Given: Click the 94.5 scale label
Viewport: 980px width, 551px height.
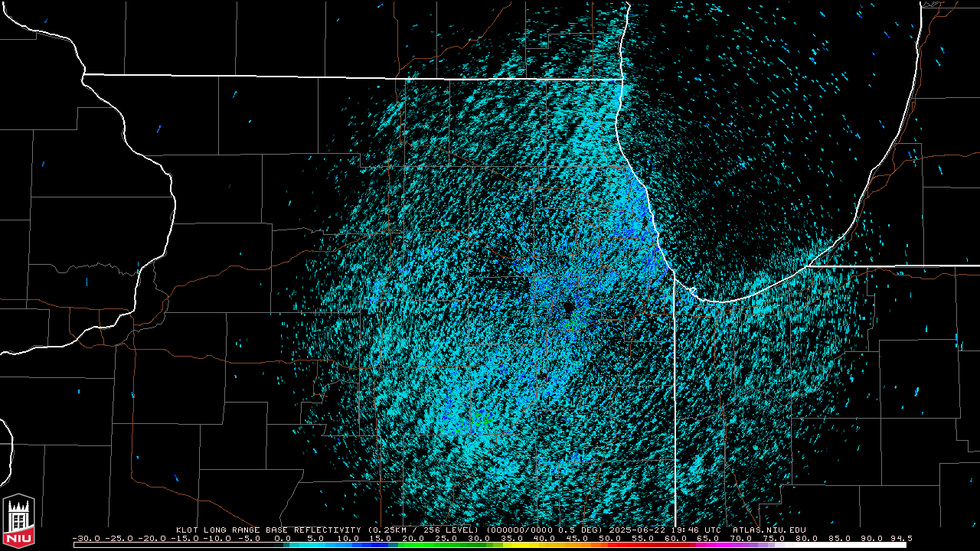Looking at the screenshot, I should click(901, 538).
